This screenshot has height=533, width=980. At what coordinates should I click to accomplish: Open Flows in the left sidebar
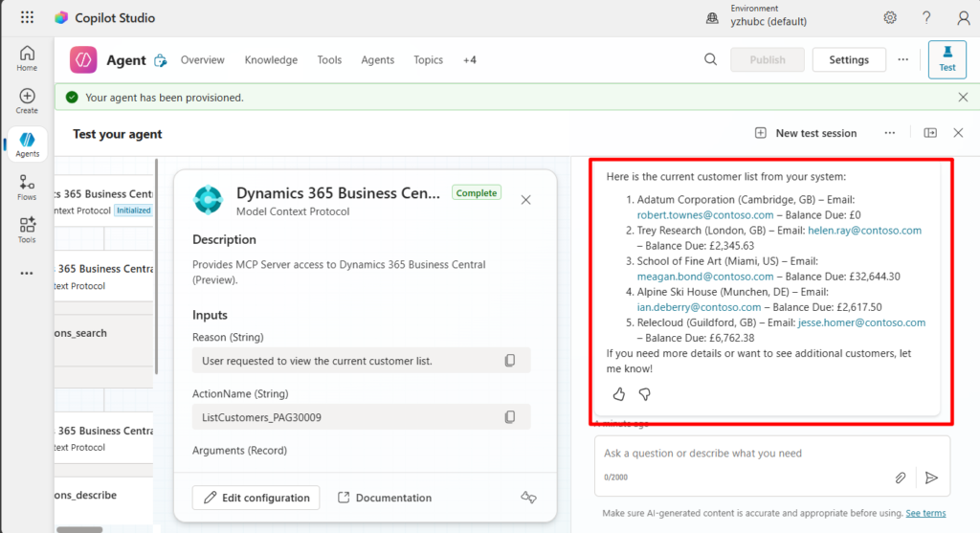coord(27,188)
